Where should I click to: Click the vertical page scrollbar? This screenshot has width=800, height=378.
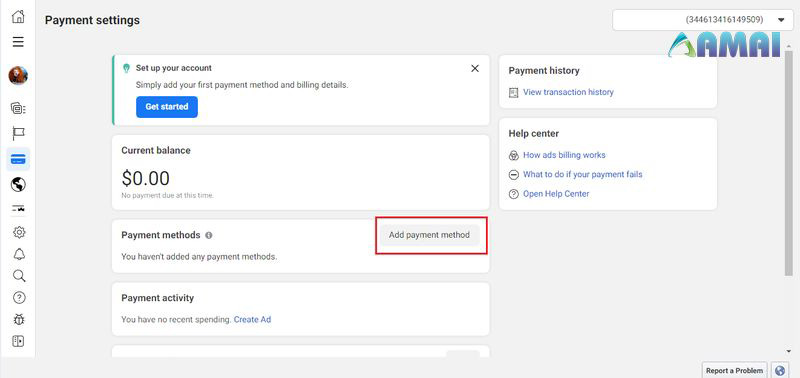(x=789, y=163)
